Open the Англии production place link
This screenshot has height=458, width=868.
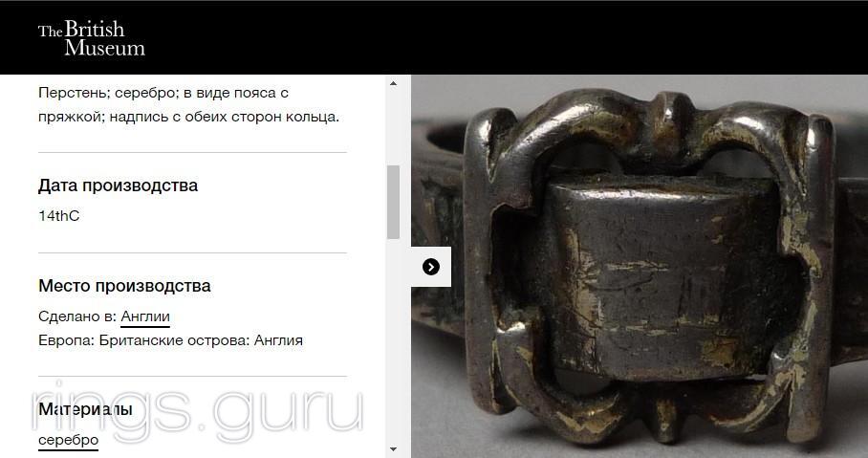145,316
